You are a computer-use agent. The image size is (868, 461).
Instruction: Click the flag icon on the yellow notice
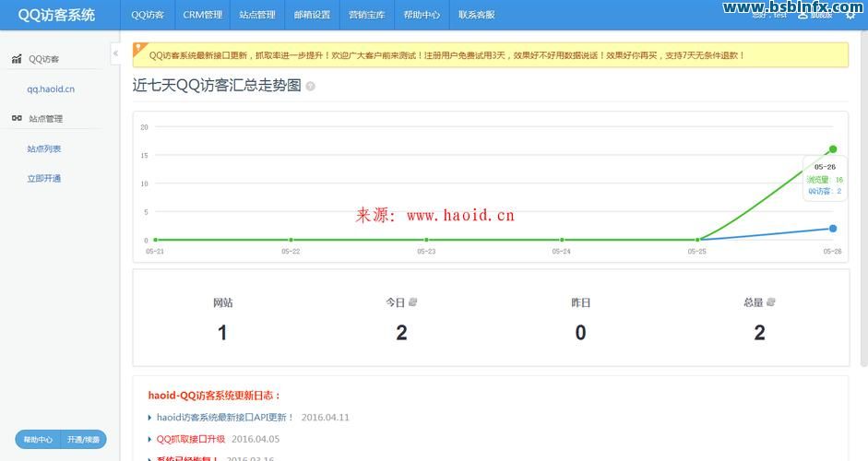click(x=138, y=48)
